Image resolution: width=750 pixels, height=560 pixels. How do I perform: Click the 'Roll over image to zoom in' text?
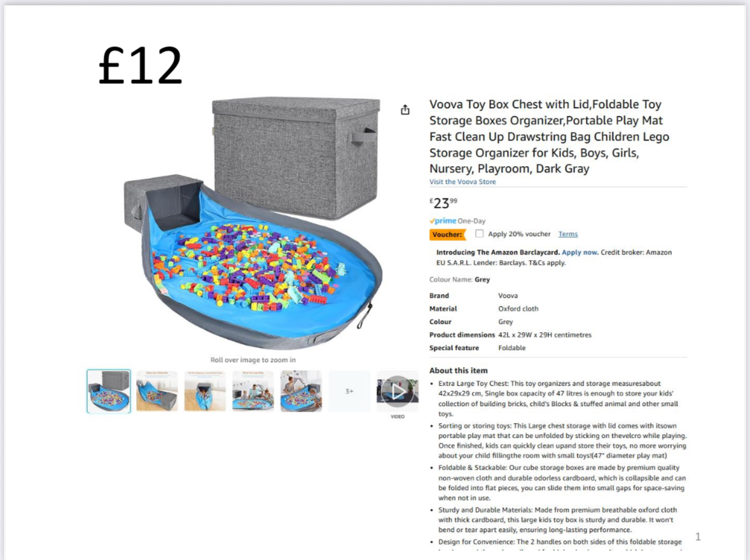click(x=253, y=360)
